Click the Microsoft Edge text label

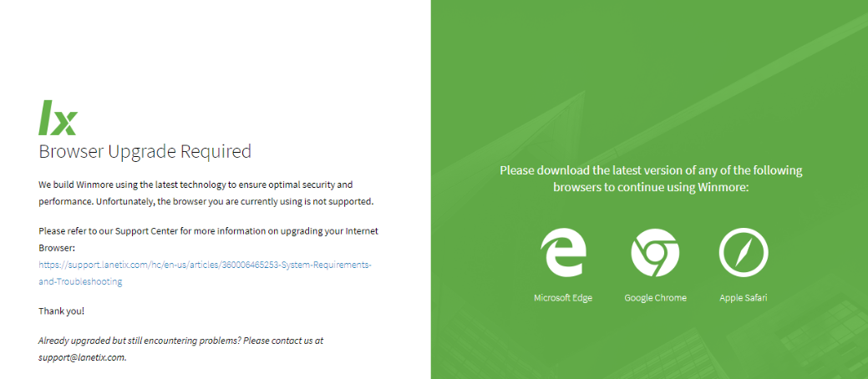click(563, 298)
